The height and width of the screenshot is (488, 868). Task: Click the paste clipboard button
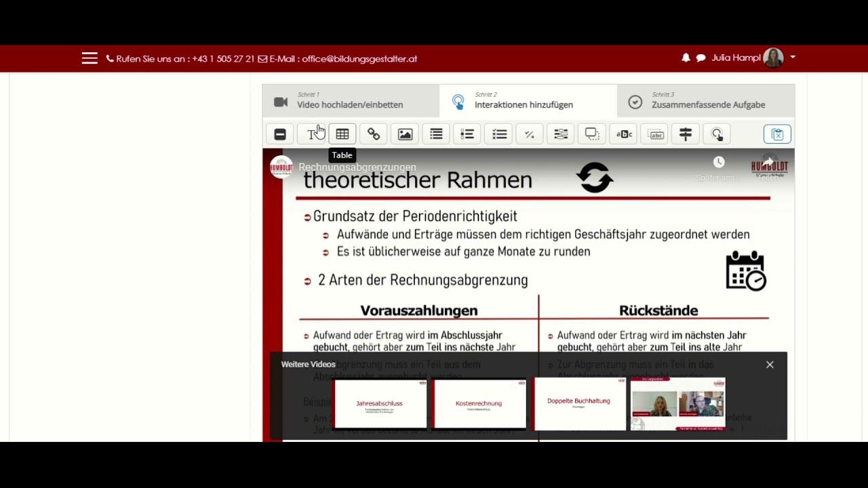coord(777,134)
